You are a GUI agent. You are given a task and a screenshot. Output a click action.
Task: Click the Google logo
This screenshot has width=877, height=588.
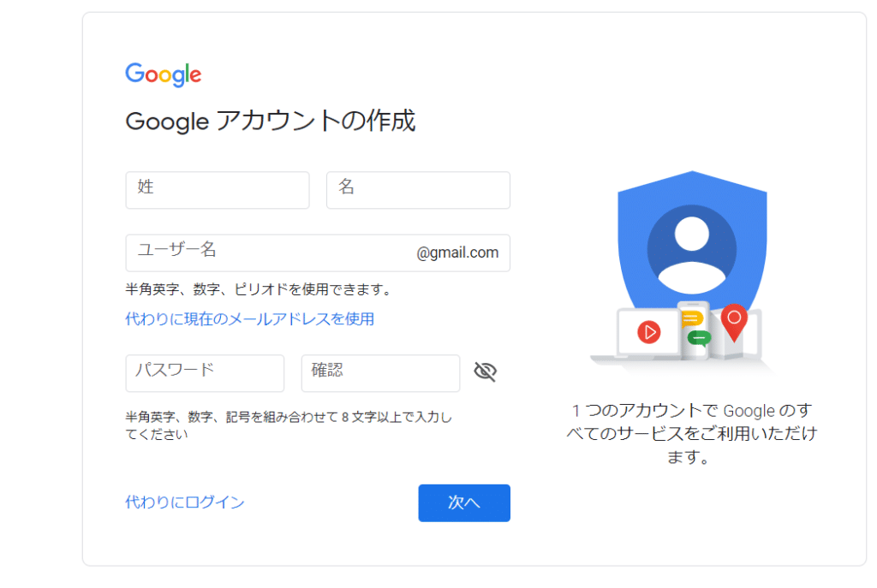coord(164,74)
